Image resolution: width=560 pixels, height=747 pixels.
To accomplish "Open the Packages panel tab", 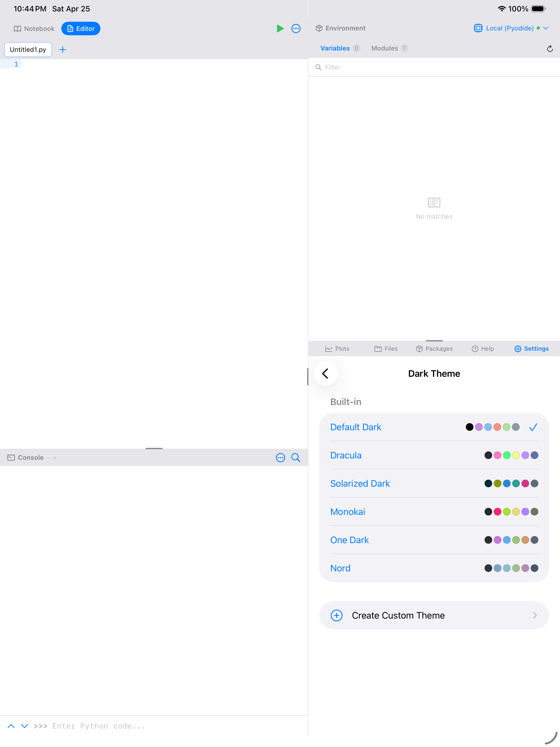I will tap(434, 349).
